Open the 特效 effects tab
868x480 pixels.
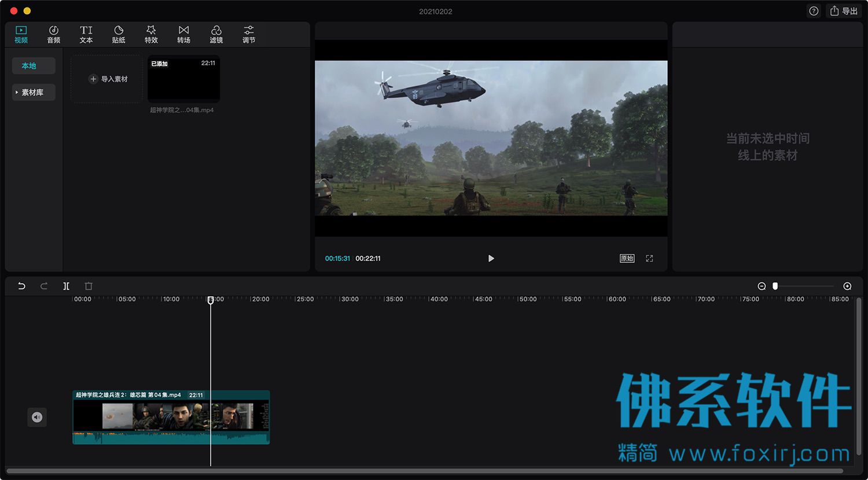(x=151, y=35)
